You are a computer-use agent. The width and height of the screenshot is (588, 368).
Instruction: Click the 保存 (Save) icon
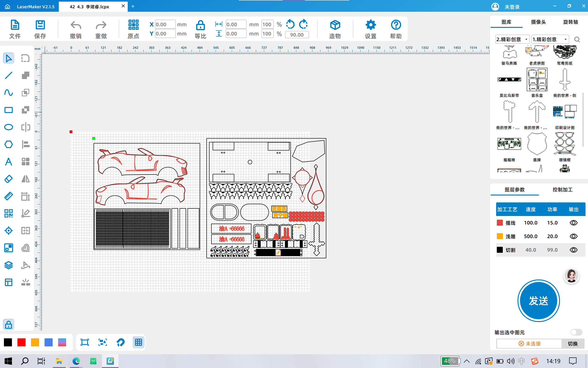coord(40,25)
